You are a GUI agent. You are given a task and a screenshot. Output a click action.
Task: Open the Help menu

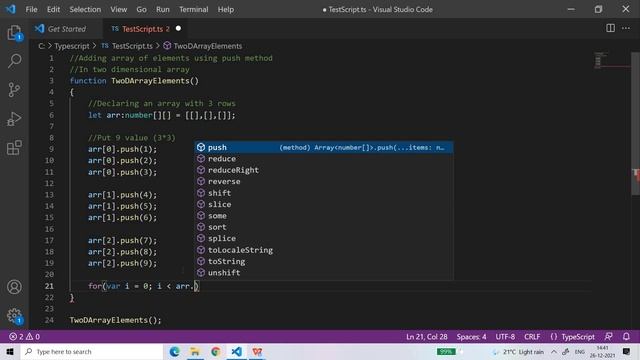[226, 9]
